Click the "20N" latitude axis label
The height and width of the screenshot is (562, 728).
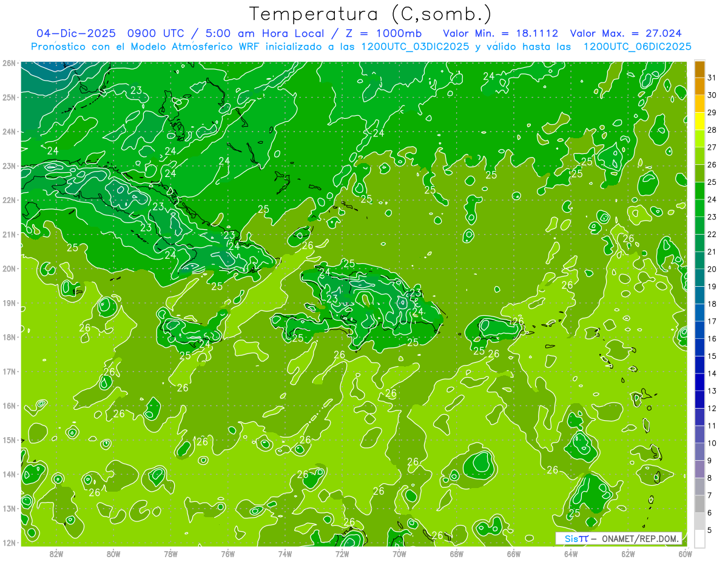tap(9, 269)
